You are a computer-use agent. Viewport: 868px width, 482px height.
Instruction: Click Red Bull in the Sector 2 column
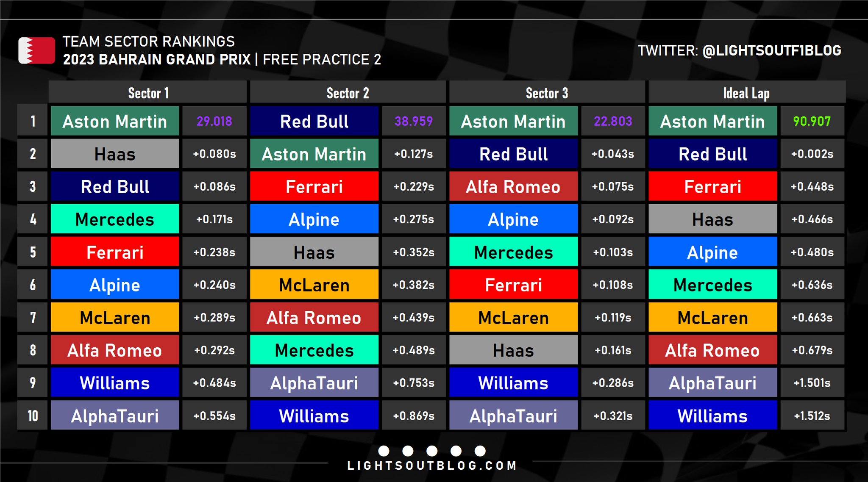pyautogui.click(x=314, y=121)
